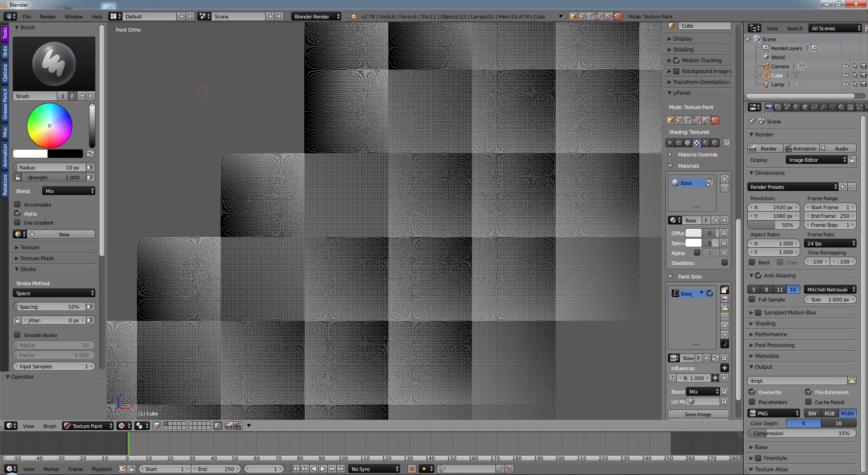Toggle the Smooth Stroke checkbox
The width and height of the screenshot is (868, 475).
point(18,335)
